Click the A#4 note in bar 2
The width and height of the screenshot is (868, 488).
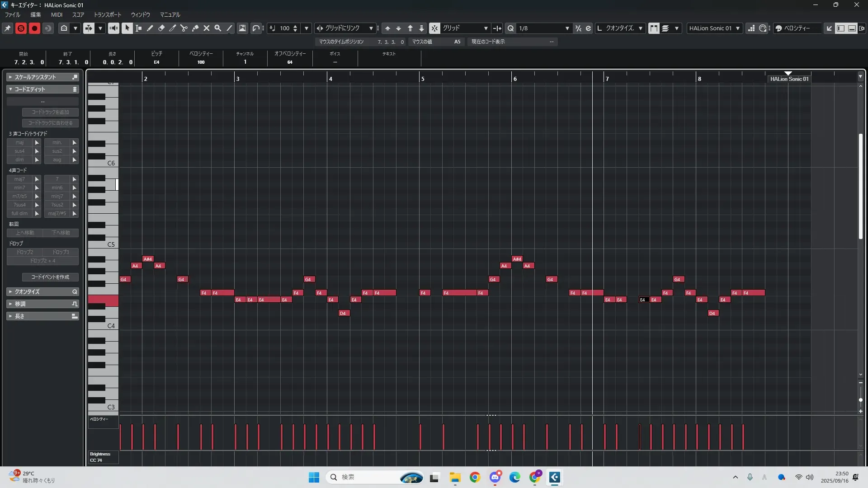148,259
